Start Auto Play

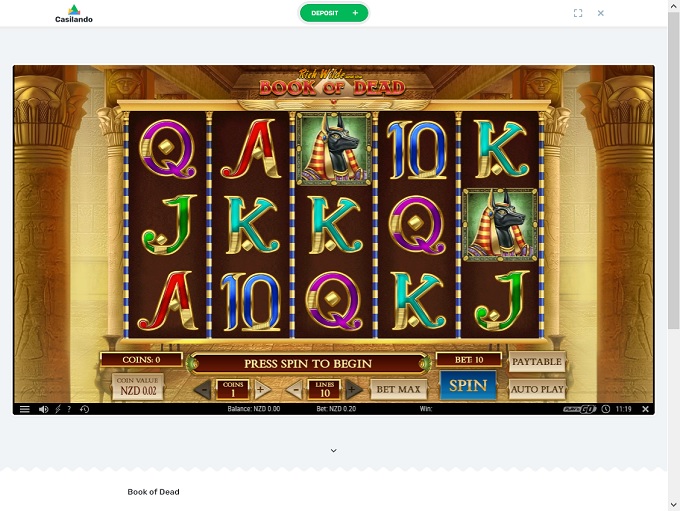tap(537, 389)
